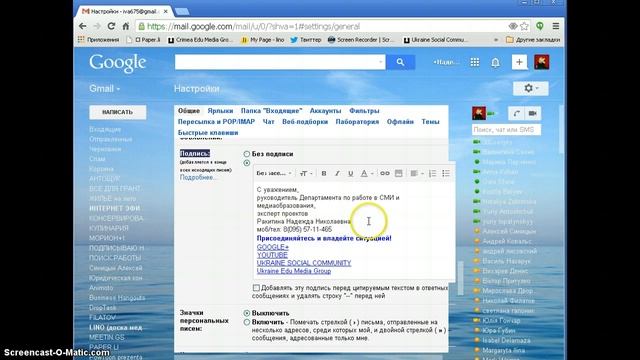Open the font family dropdown
Screen dimensions: 640x360
coord(273,173)
